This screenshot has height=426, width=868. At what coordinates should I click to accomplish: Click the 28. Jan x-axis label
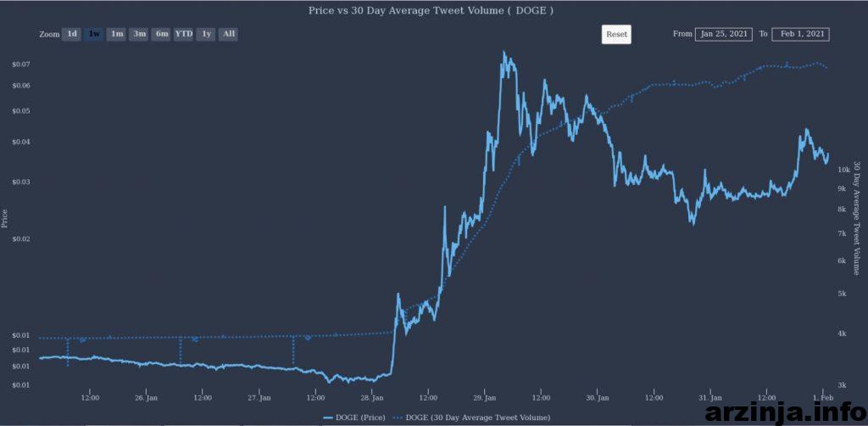click(373, 398)
